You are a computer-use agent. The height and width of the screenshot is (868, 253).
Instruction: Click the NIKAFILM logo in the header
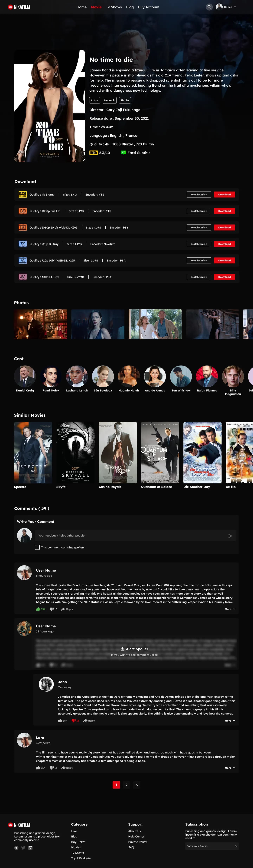pyautogui.click(x=19, y=7)
